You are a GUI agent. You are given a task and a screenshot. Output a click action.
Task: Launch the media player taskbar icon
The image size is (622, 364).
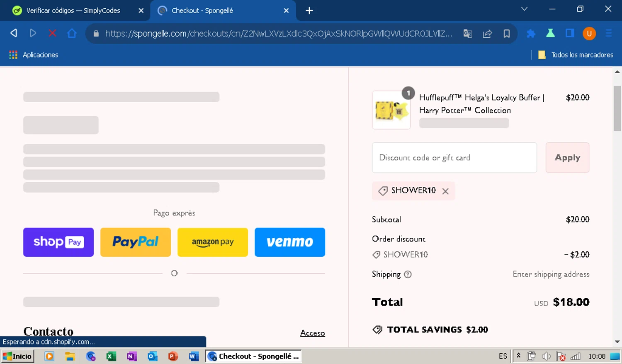coord(49,356)
